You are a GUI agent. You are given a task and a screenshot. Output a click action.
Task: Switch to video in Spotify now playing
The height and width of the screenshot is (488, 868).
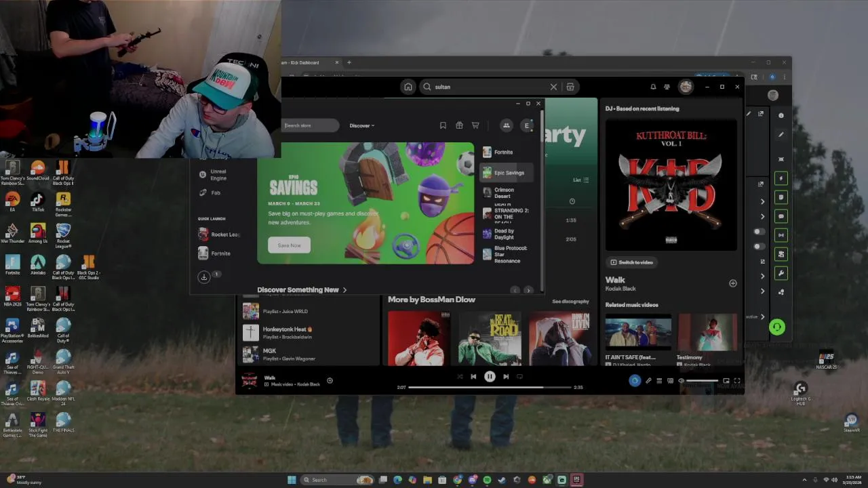pos(631,262)
